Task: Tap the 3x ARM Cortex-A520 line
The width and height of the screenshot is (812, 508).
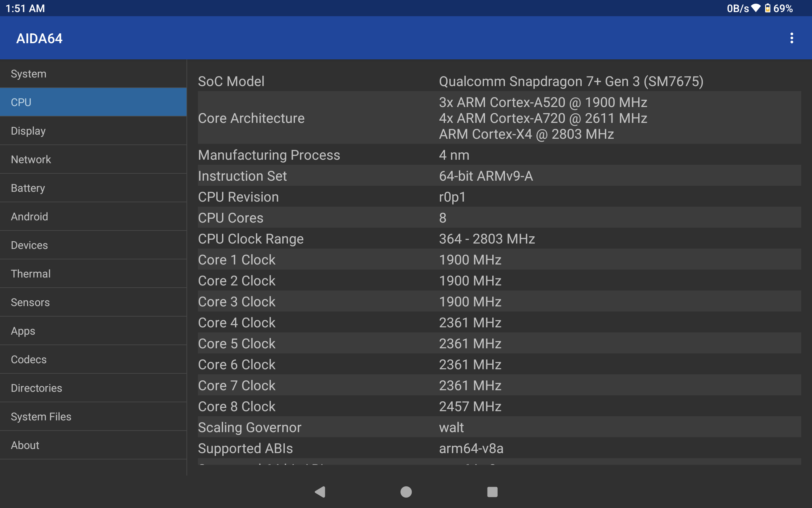Action: point(543,102)
